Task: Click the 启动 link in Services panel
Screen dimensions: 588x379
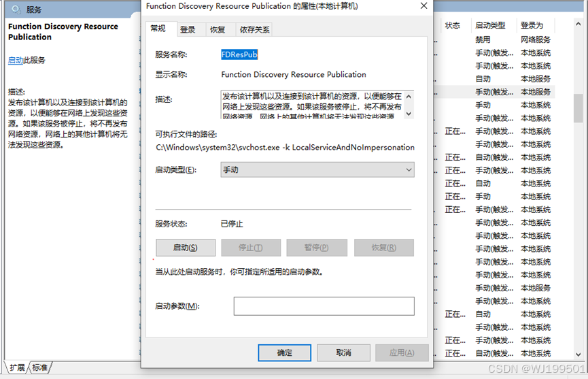Action: (16, 60)
